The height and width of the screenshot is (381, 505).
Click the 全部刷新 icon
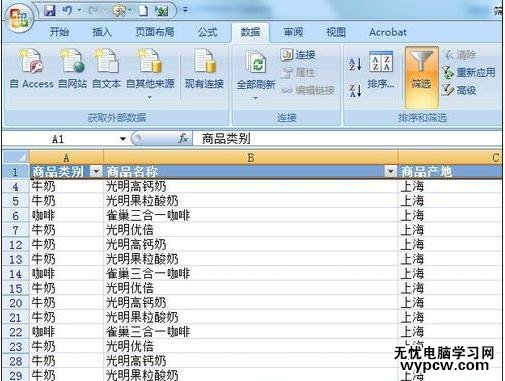[x=256, y=62]
